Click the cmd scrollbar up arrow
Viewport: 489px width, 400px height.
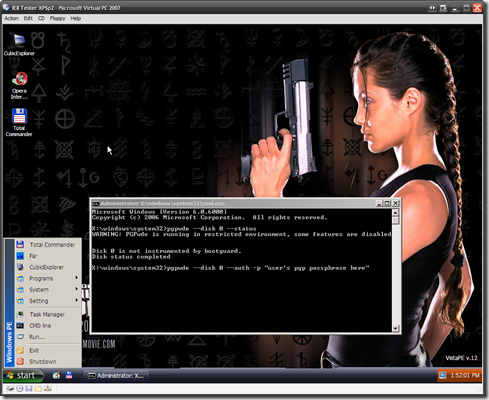click(x=395, y=212)
